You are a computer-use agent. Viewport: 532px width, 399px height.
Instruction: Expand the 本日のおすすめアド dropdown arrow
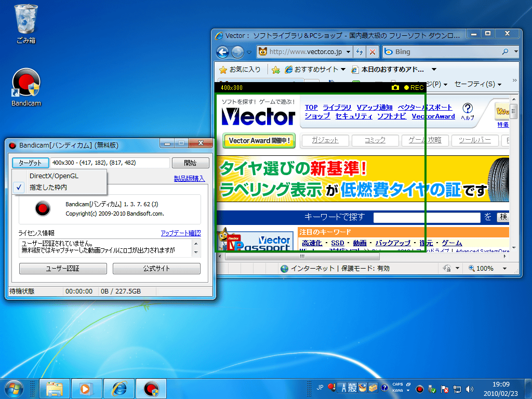click(434, 70)
